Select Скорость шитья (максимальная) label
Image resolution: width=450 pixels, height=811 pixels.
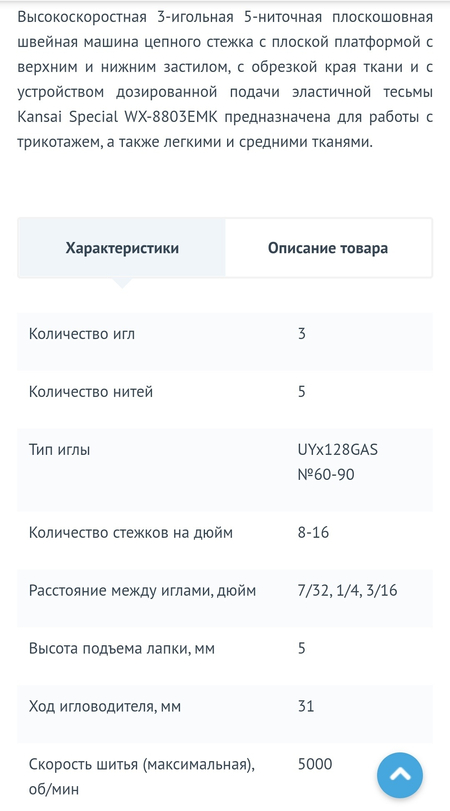[x=142, y=764]
